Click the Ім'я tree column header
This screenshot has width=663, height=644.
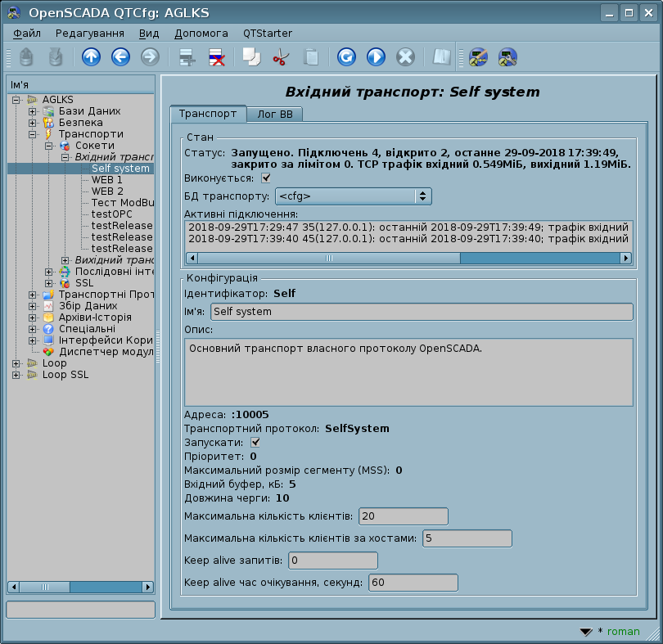[x=81, y=85]
